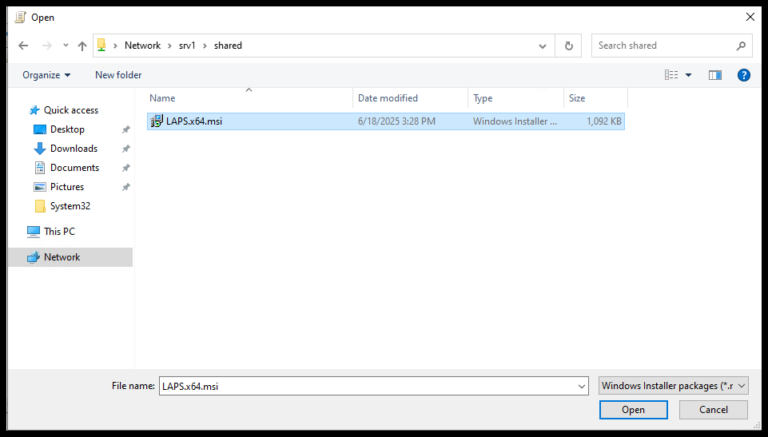The width and height of the screenshot is (768, 437).
Task: Click the network location icon in address bar
Action: tap(101, 45)
